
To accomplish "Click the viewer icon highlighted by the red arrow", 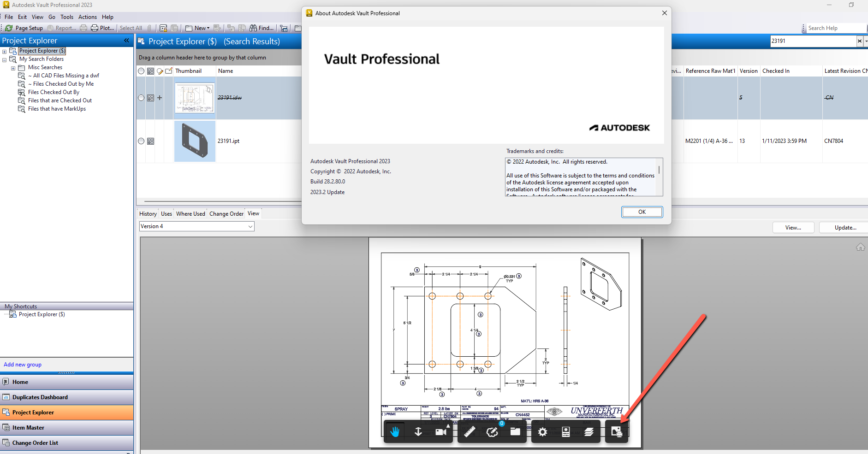I will click(617, 432).
